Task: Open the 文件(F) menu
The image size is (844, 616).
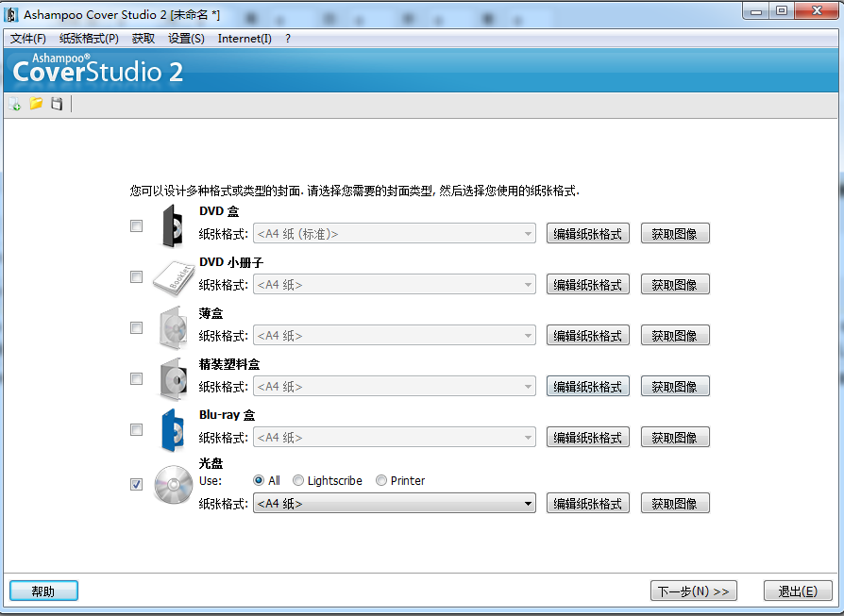Action: 28,39
